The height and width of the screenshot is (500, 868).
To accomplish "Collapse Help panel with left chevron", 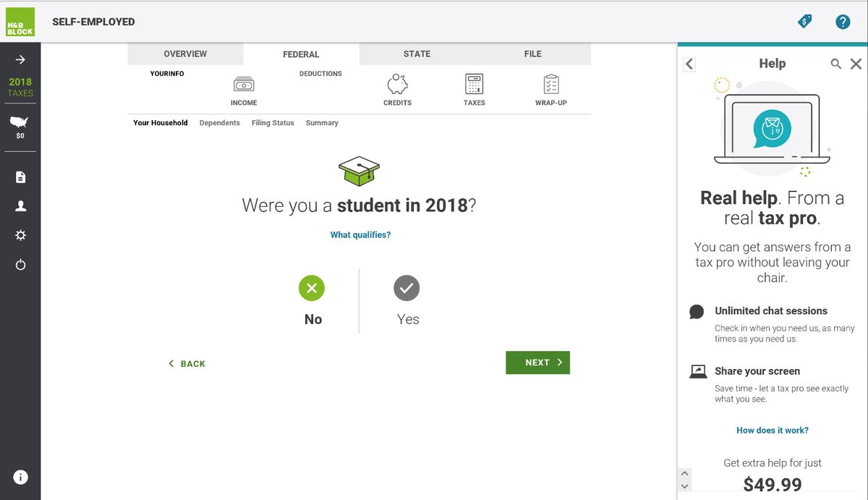I will (x=689, y=64).
